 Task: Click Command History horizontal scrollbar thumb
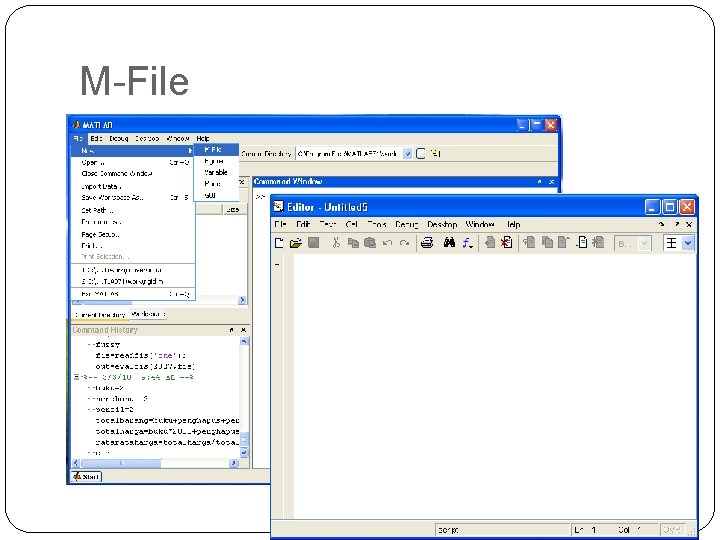click(121, 463)
